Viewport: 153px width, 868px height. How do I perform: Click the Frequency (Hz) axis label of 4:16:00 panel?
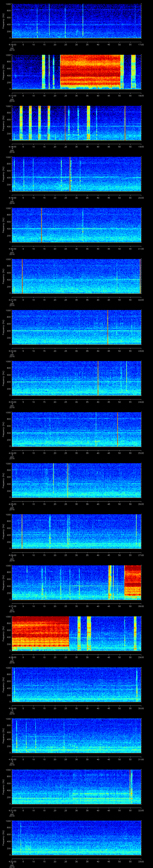3,21
